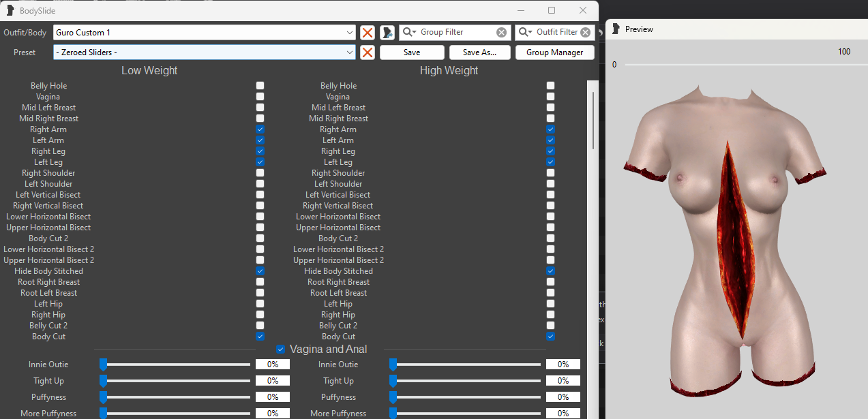Open outfit in Outfit Studio
868x419 pixels.
coord(387,32)
